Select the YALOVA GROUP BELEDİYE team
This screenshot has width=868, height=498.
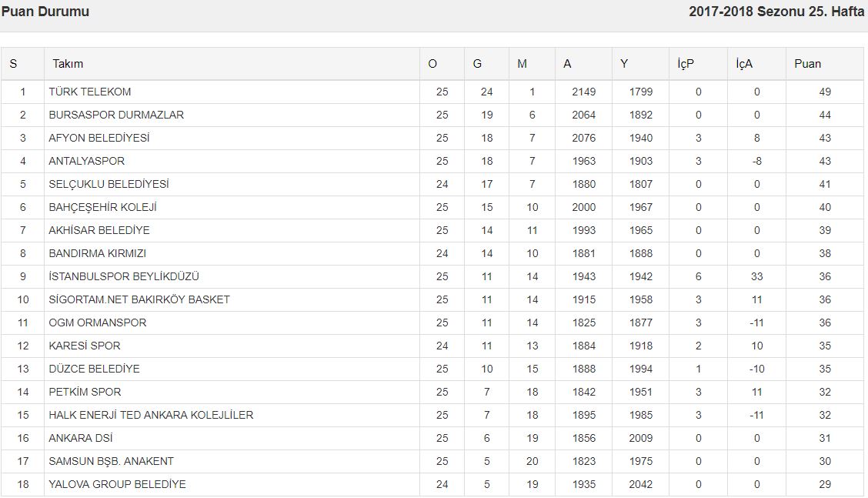coord(117,484)
